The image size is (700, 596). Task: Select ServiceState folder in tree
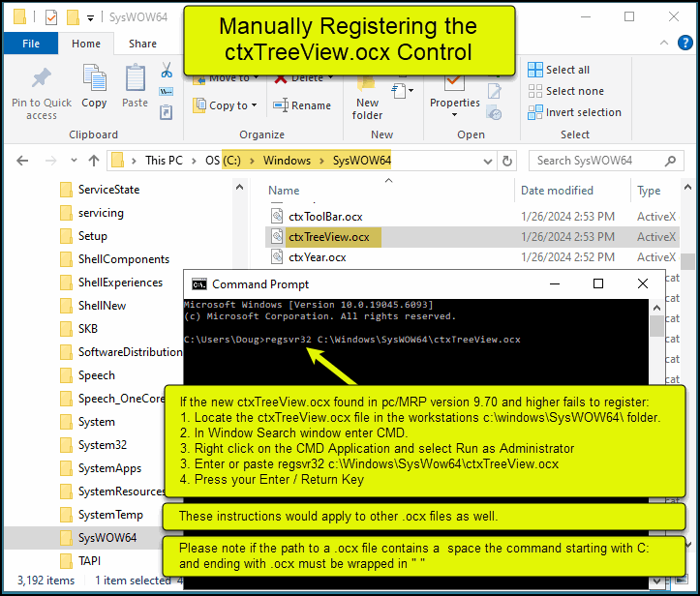coord(108,190)
